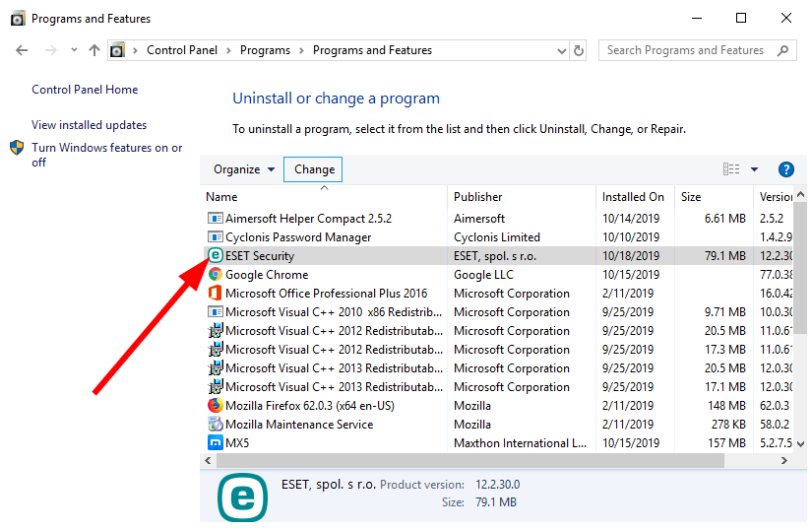Image resolution: width=812 pixels, height=530 pixels.
Task: Expand the view options dropdown arrow
Action: (x=754, y=169)
